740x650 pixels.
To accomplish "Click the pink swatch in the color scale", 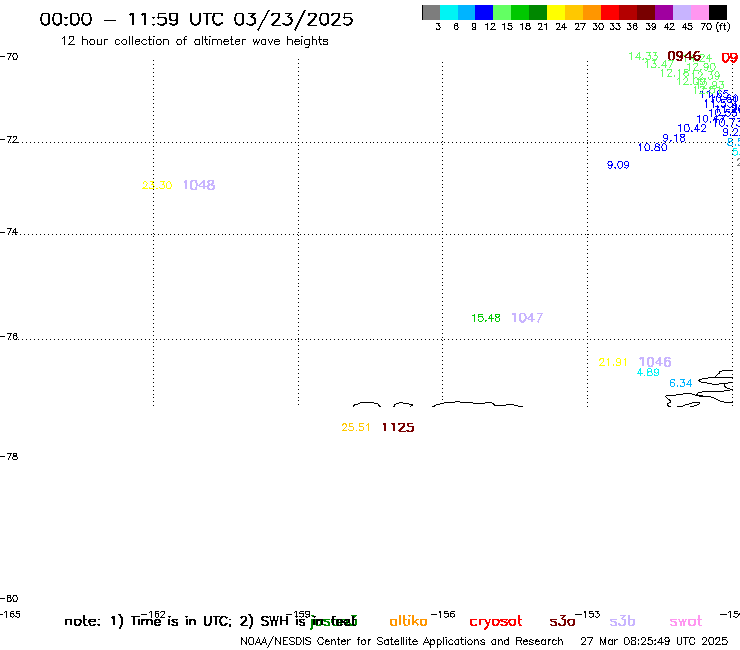I will click(x=700, y=13).
